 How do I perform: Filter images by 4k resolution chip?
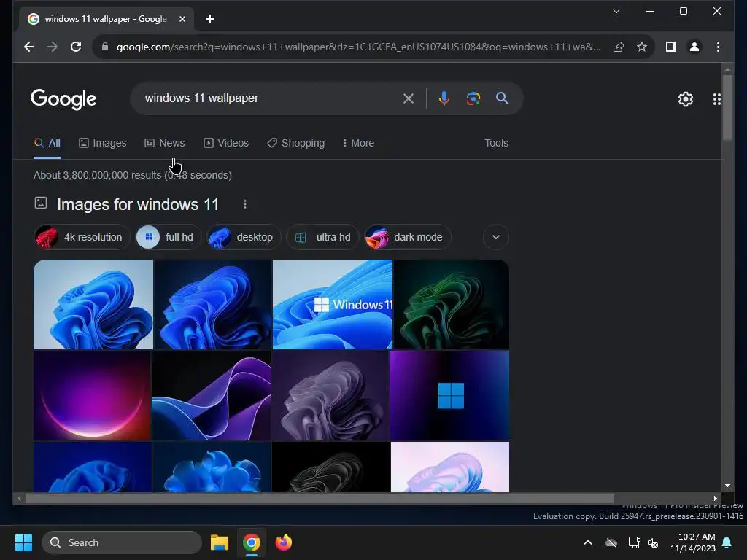[x=82, y=237]
